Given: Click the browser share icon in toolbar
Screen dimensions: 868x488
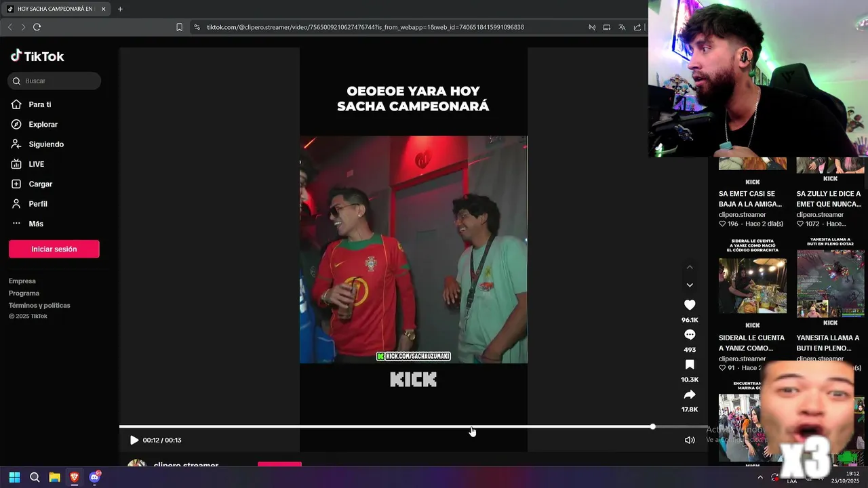Looking at the screenshot, I should 637,27.
